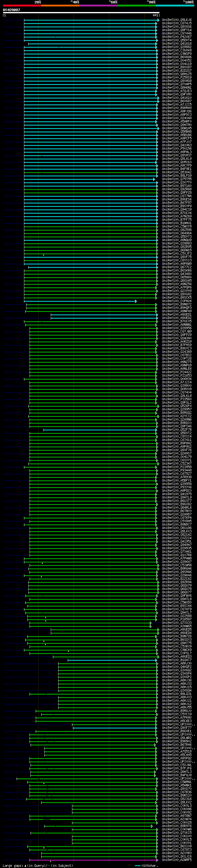Select the UniRef100_B9S0D7 label

[x=177, y=67]
